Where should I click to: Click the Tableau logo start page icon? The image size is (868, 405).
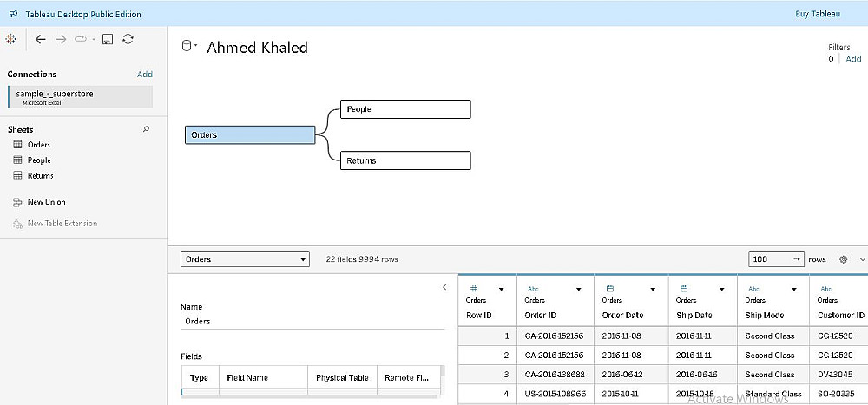pos(10,39)
